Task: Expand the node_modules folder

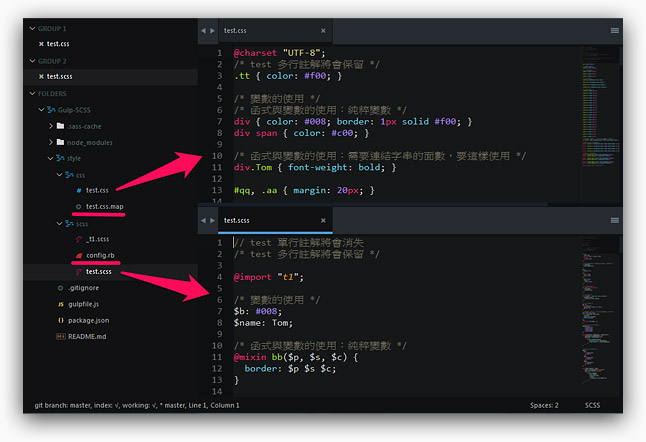Action: coord(51,142)
